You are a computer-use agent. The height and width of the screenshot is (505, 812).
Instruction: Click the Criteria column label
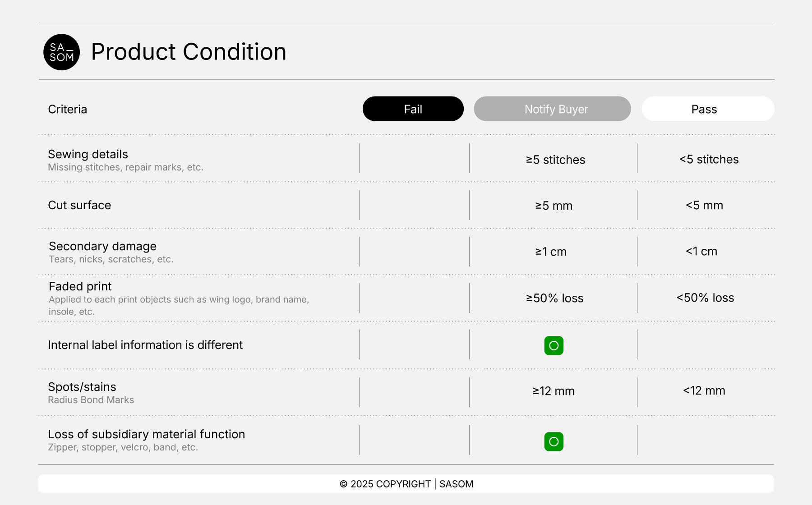(x=68, y=110)
